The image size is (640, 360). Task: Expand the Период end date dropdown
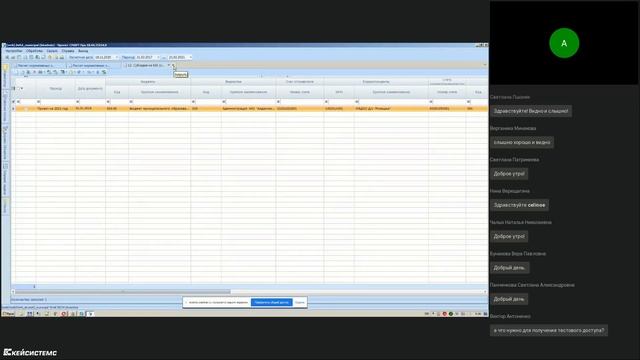point(190,57)
